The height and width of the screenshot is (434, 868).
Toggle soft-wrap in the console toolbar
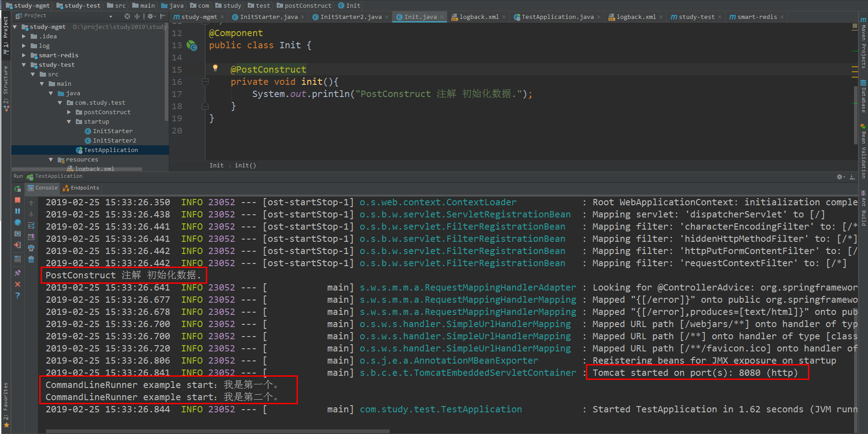click(x=31, y=226)
